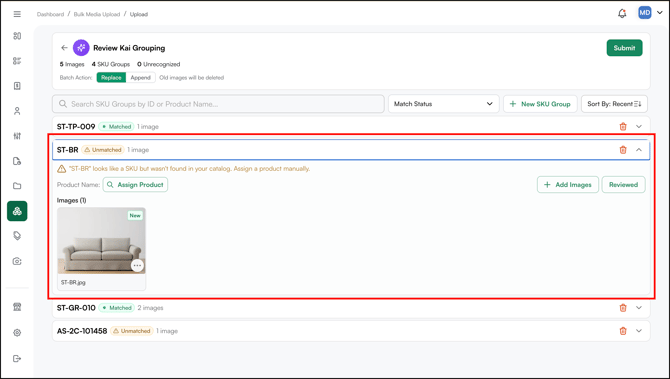Screen dimensions: 670x379
Task: Click the '4 SKU Groups' count
Action: click(111, 64)
